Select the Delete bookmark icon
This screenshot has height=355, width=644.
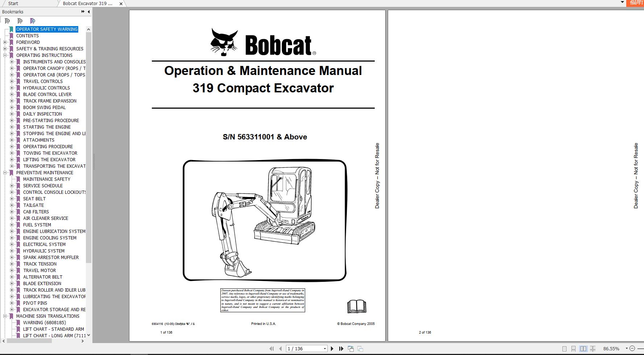[x=7, y=21]
